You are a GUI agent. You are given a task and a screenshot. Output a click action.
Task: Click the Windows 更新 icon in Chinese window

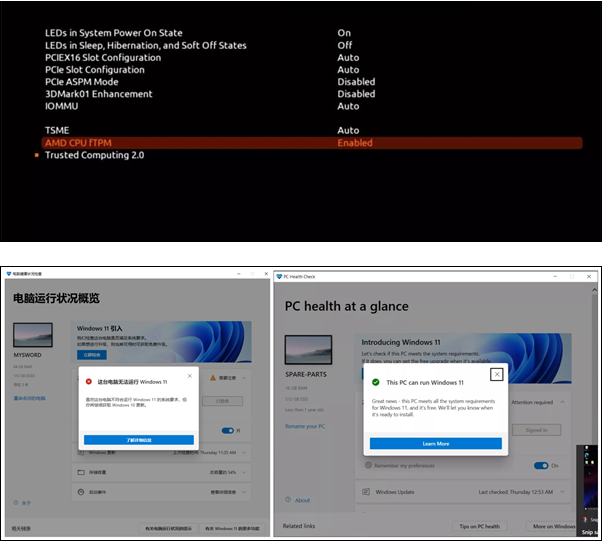pos(81,453)
